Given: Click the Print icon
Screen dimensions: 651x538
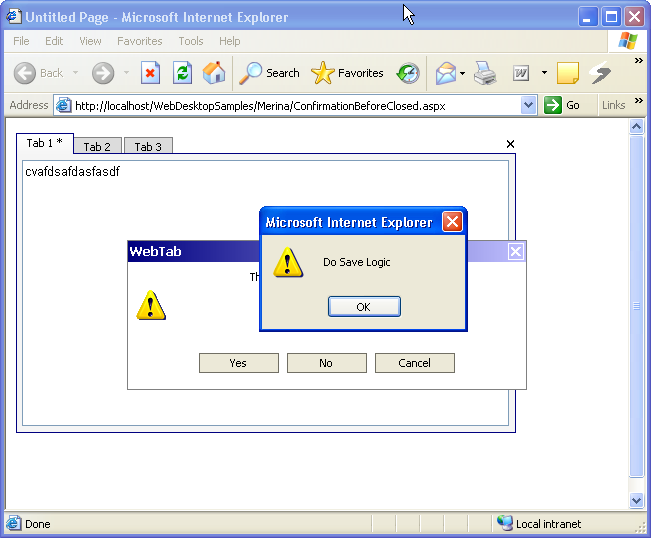Looking at the screenshot, I should pos(485,73).
